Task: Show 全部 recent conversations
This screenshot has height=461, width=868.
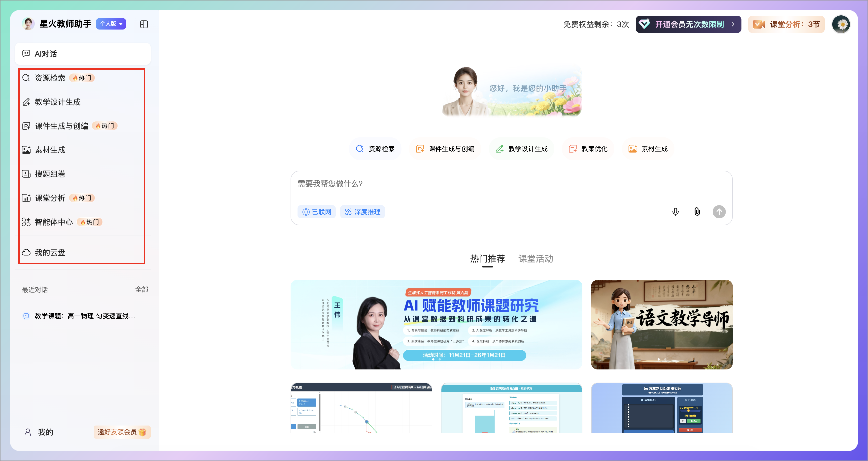Action: tap(141, 290)
